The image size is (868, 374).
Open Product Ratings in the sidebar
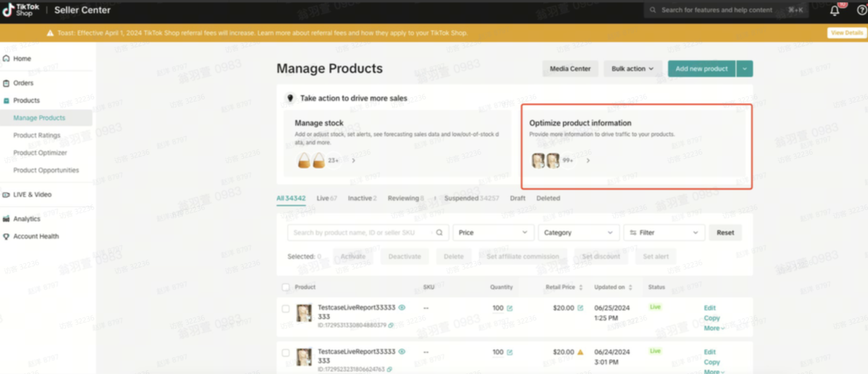tap(37, 135)
